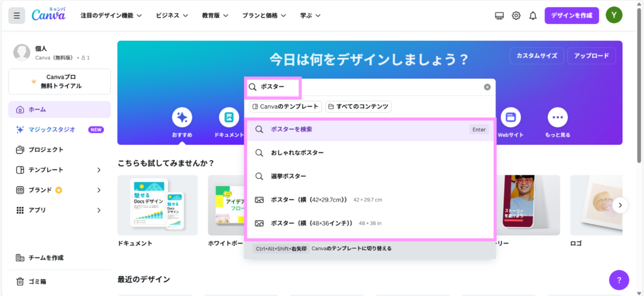Click the カスタムサイズ button
Screen dimensions: 644x296
[x=536, y=55]
